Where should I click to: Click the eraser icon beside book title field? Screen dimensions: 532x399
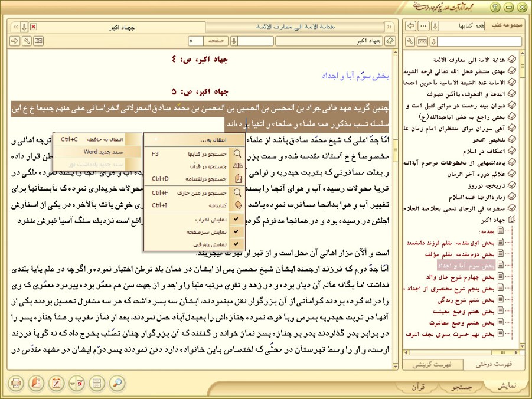click(x=390, y=41)
